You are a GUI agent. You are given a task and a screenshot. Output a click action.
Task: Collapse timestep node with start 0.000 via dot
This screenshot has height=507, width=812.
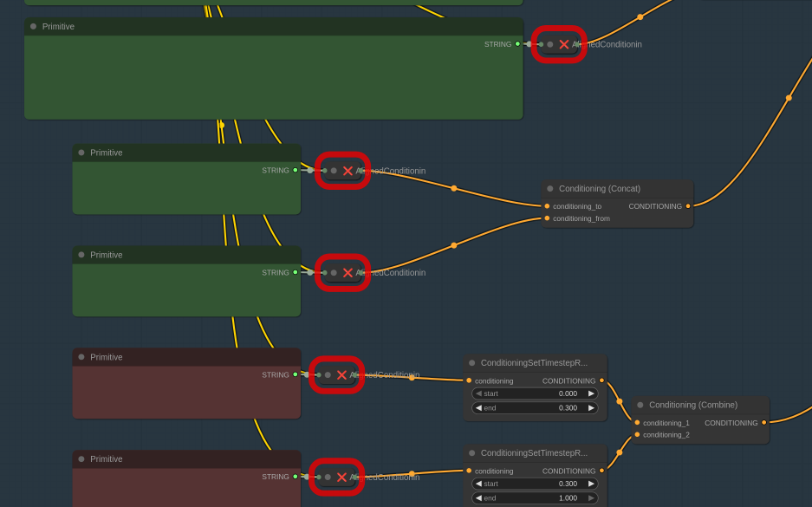471,363
